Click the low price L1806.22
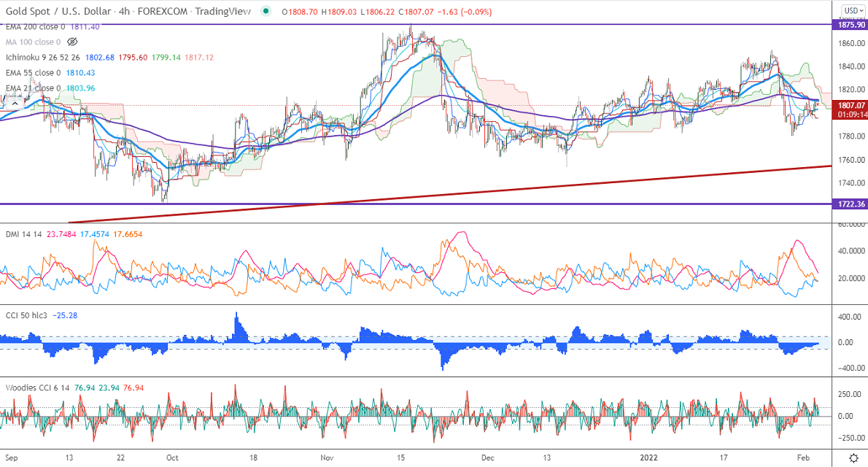The width and height of the screenshot is (868, 467). click(x=377, y=12)
